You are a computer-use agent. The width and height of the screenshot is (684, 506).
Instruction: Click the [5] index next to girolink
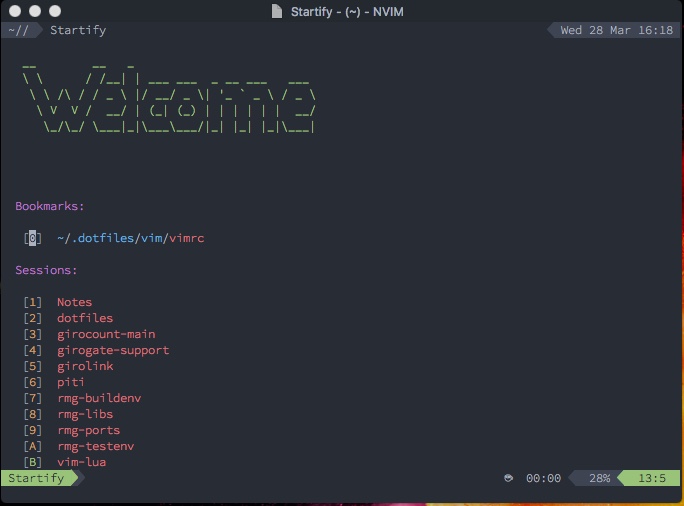33,366
